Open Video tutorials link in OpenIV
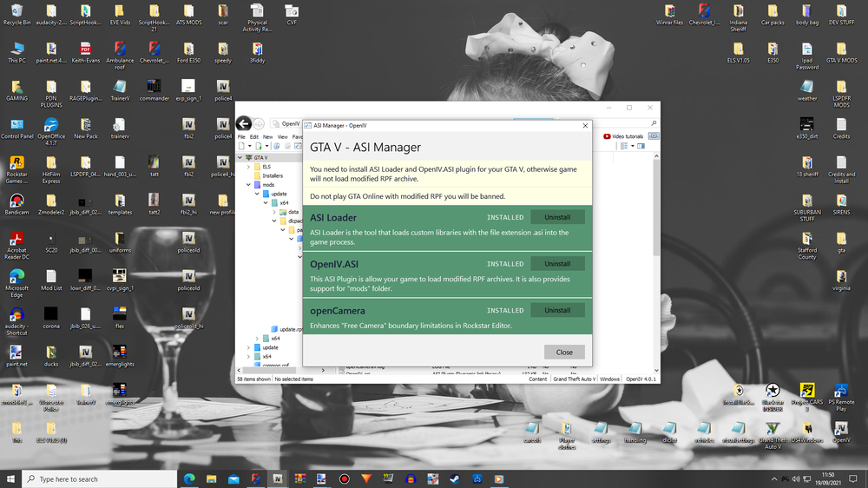868x488 pixels. (623, 136)
